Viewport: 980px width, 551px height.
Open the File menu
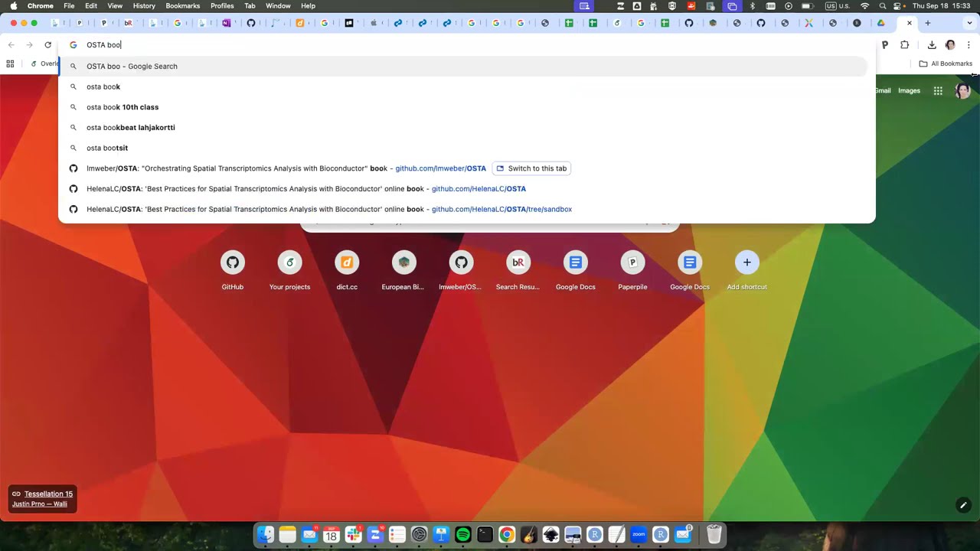coord(69,6)
